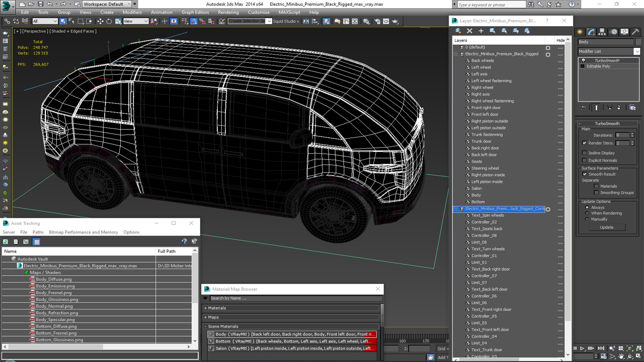
Task: Toggle Render Iters checkbox
Action: (x=584, y=143)
